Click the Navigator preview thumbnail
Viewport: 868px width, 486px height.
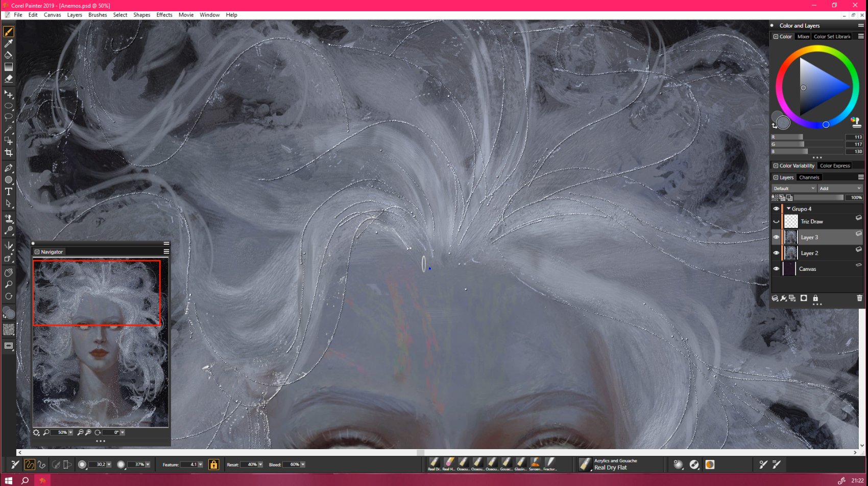[x=101, y=343]
